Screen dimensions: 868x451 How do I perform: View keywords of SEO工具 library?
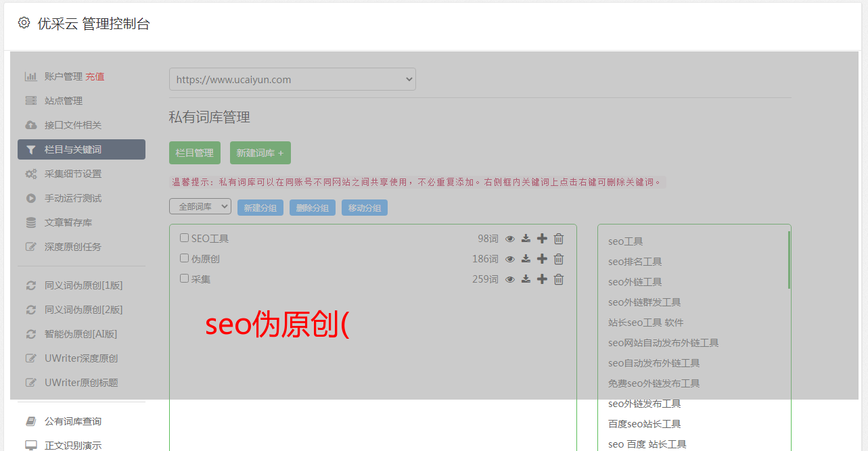(510, 239)
